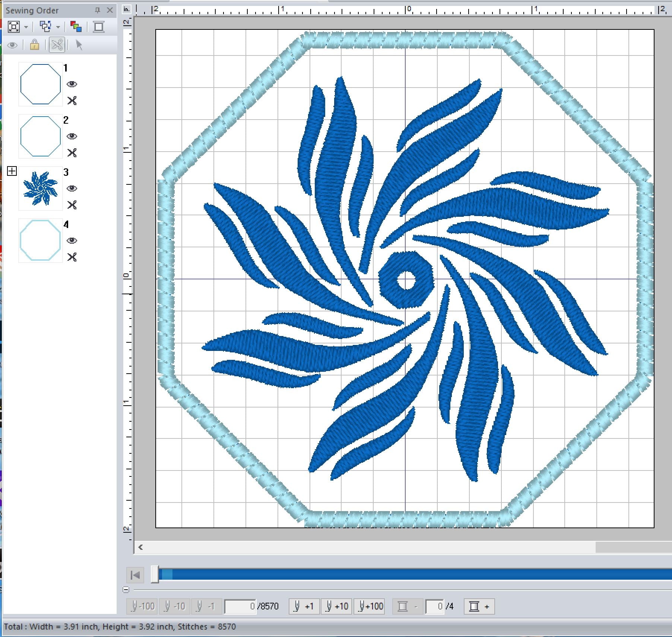The height and width of the screenshot is (637, 672).
Task: Click the 'in.' ruler unit button
Action: coord(127,9)
